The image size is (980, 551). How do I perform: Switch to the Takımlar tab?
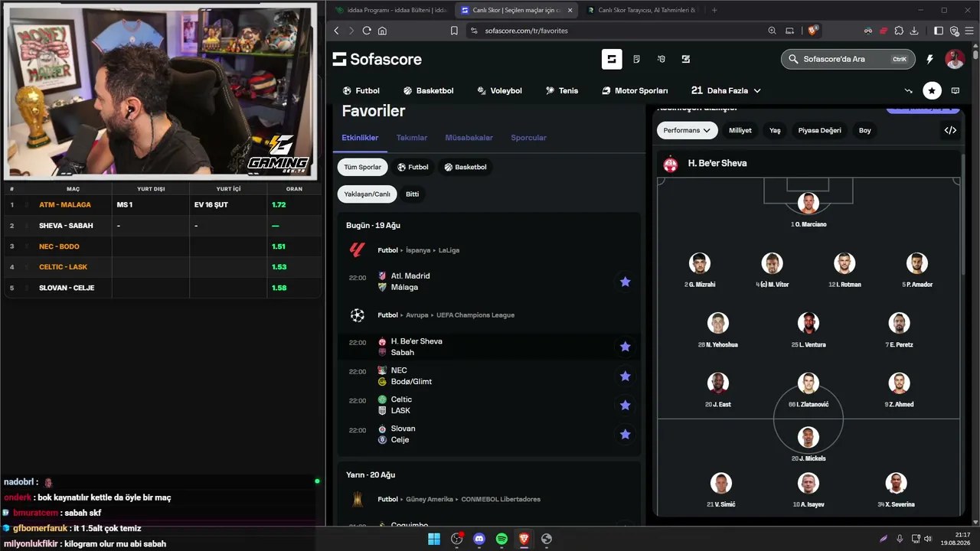click(412, 138)
